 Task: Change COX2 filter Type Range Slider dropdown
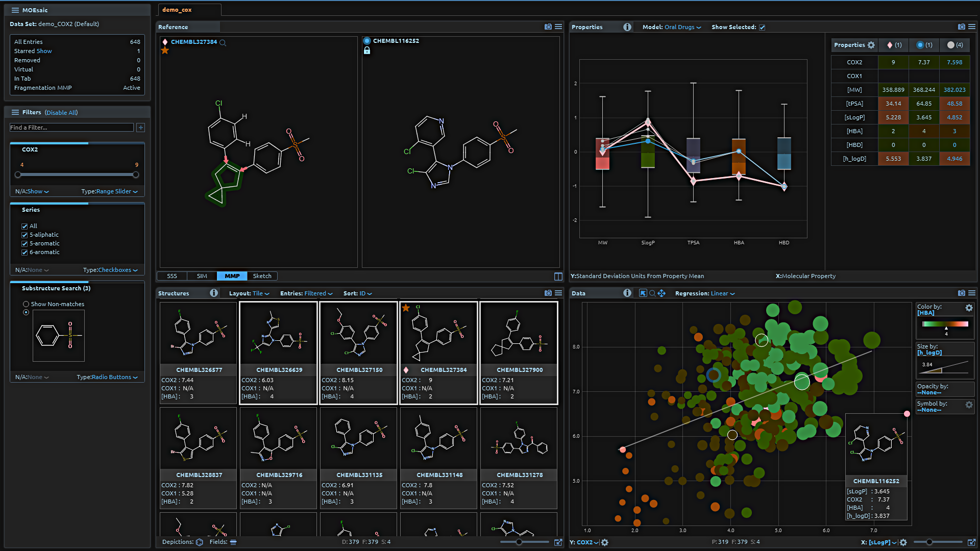click(117, 192)
